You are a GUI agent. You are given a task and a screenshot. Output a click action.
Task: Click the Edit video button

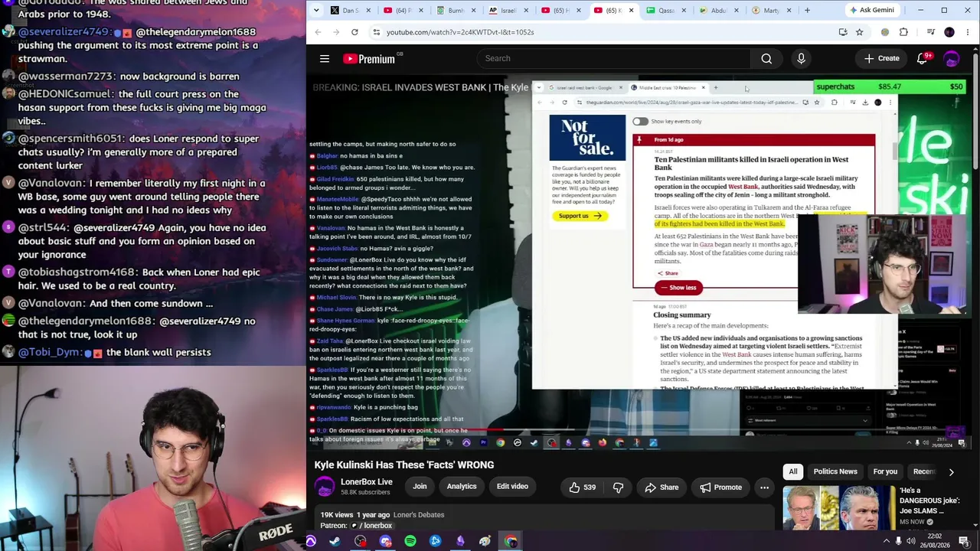pyautogui.click(x=512, y=487)
